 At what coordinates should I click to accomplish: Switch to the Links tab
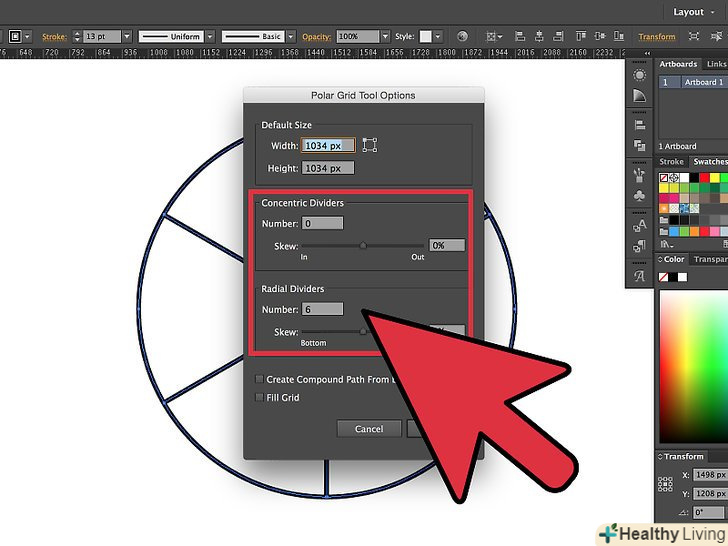tap(716, 65)
